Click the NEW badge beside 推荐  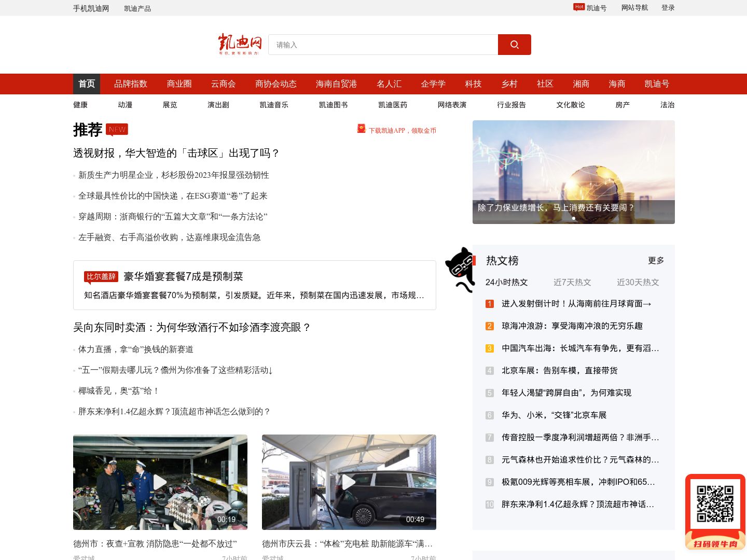[x=117, y=130]
